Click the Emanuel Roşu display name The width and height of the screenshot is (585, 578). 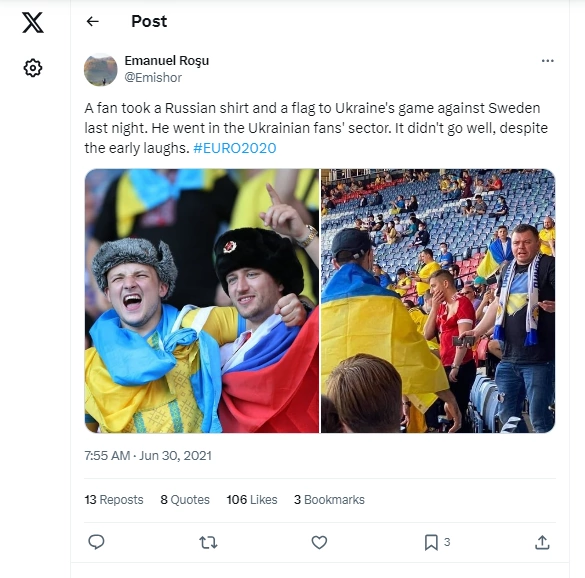click(166, 60)
